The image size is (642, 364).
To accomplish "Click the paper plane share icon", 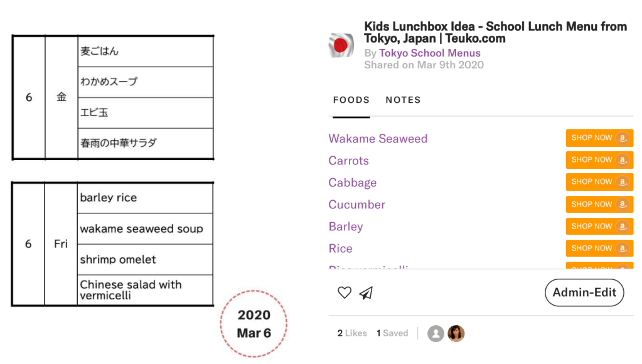I will tap(366, 292).
